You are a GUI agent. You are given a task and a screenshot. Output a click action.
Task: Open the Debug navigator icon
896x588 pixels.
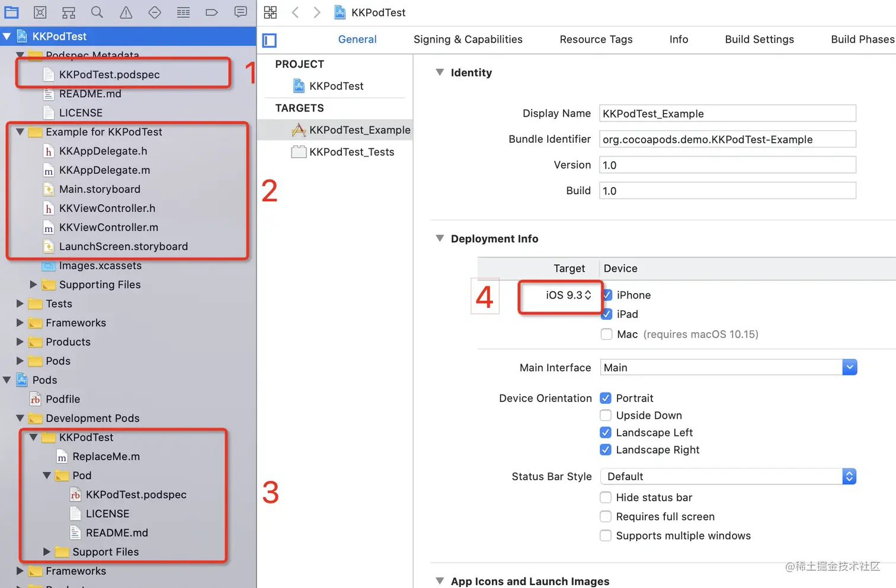(x=184, y=12)
